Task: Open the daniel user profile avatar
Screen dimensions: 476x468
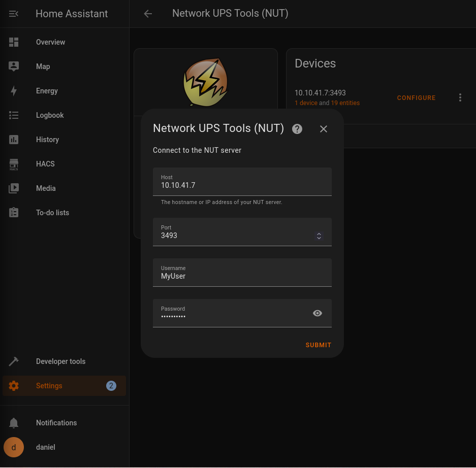Action: click(13, 447)
